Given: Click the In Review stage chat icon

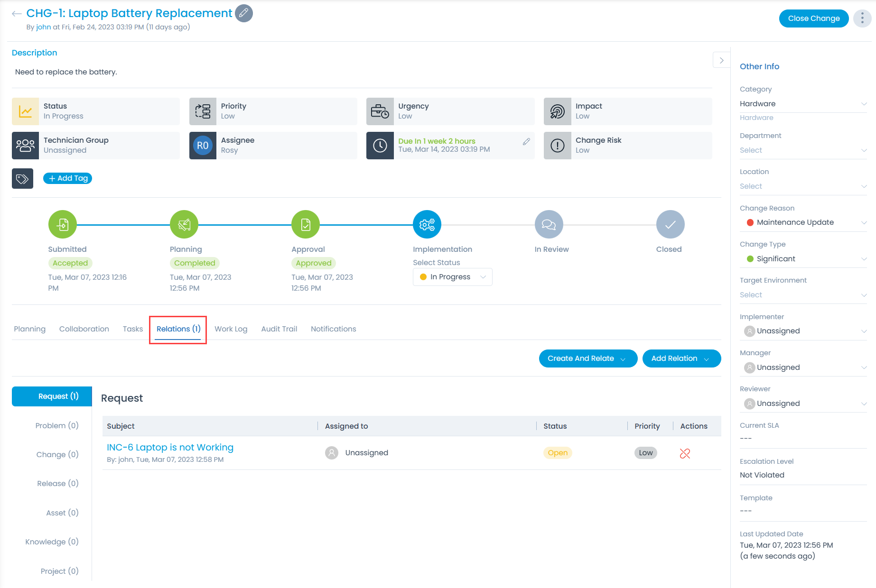Looking at the screenshot, I should point(549,224).
